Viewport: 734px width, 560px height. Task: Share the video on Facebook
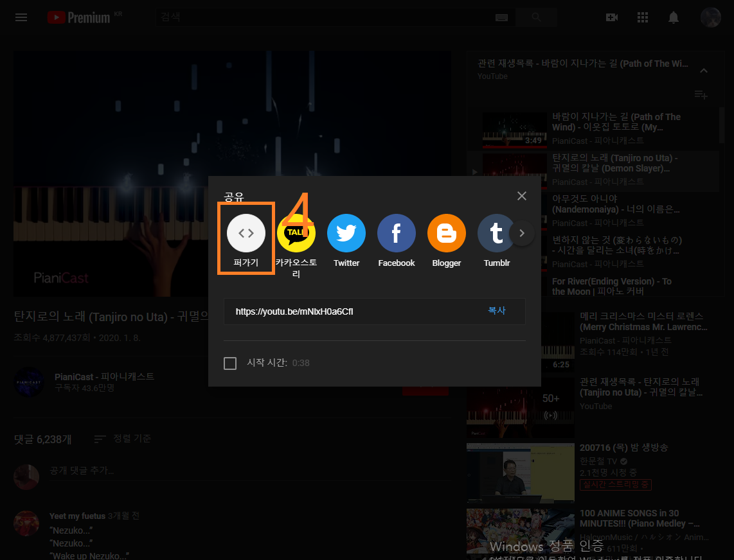pos(397,233)
